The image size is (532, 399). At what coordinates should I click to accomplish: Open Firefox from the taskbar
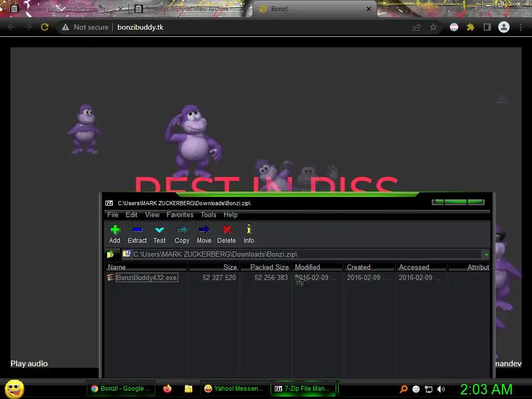pos(167,389)
